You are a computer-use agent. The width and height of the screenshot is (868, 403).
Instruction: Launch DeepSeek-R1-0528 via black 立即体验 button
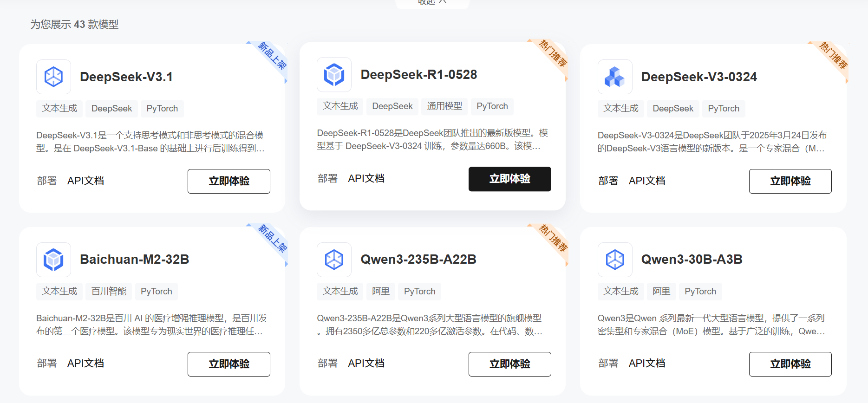(x=510, y=179)
